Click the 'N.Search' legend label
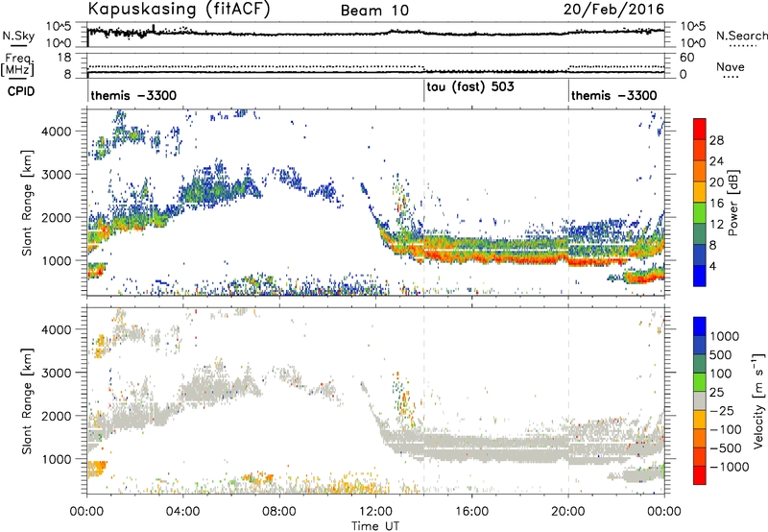The width and height of the screenshot is (768, 532). click(741, 36)
